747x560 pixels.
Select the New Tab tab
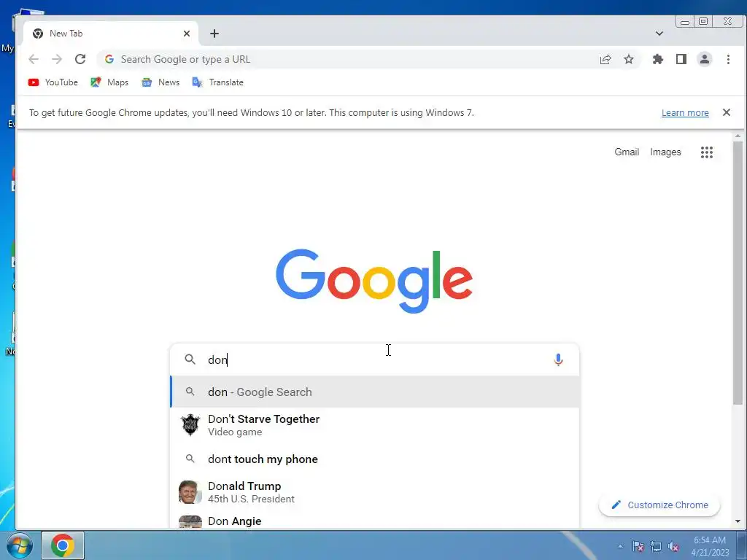[x=111, y=34]
